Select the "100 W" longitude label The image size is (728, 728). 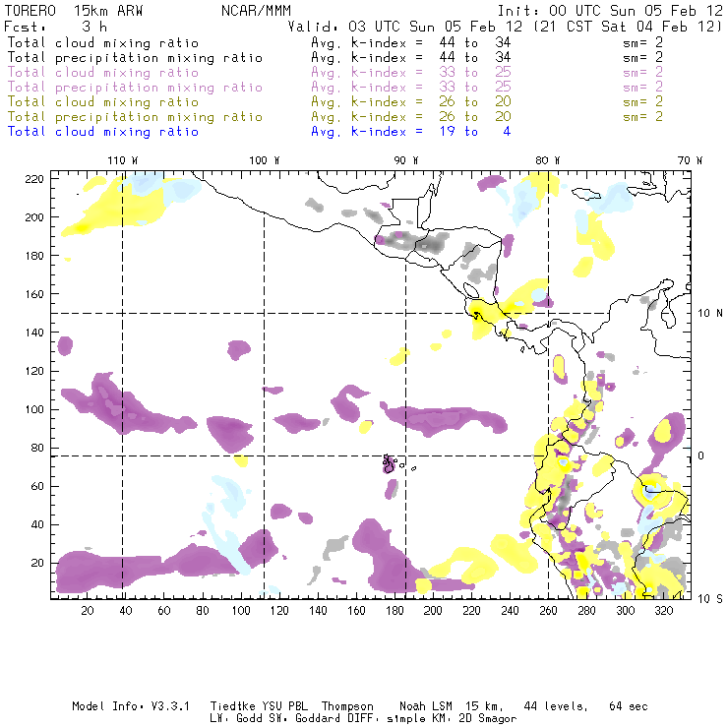(265, 160)
